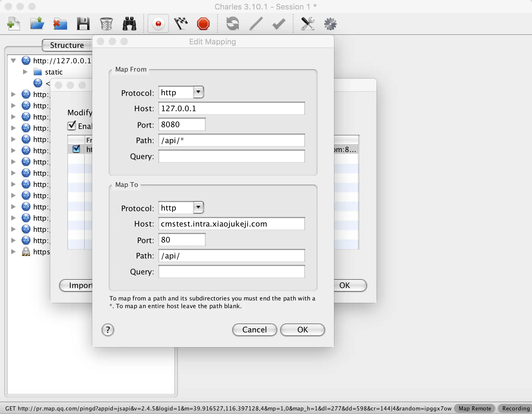Click the https lock icon entry
The height and width of the screenshot is (414, 532).
point(26,252)
